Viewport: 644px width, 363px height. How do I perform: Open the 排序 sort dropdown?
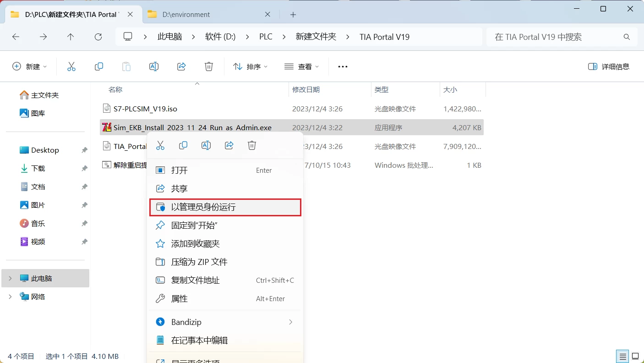(250, 66)
